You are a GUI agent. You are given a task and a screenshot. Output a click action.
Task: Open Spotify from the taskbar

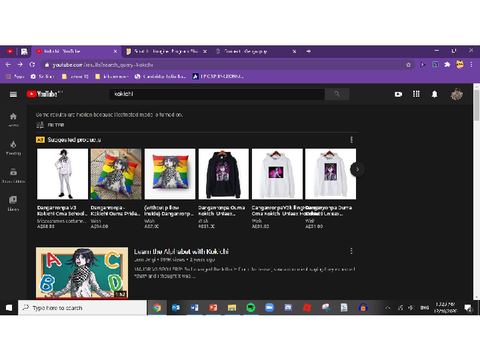coord(251,308)
